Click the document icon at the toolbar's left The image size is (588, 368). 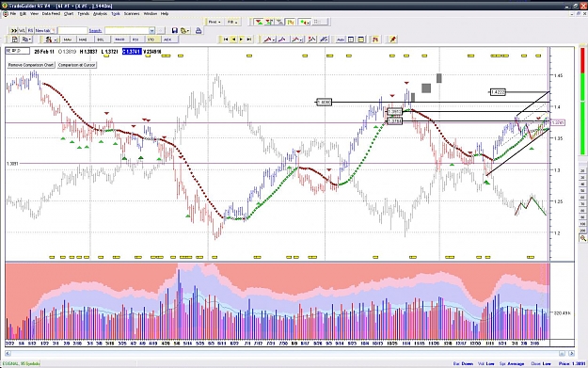(x=15, y=40)
